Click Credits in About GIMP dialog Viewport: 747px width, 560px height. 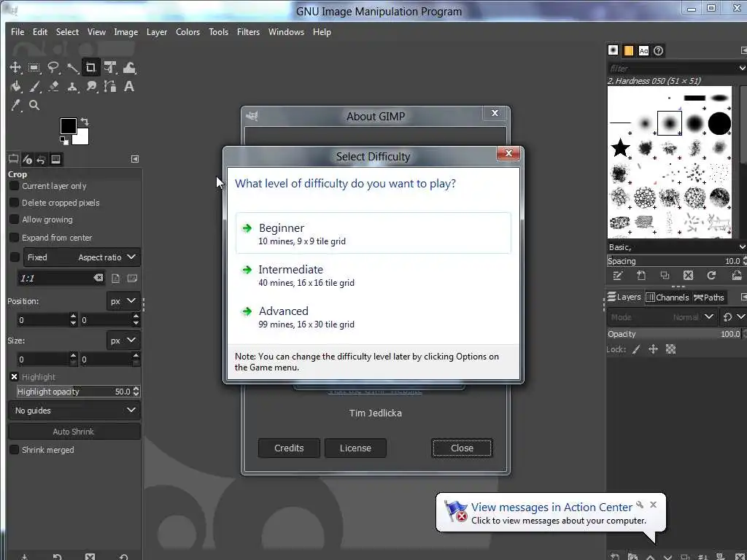[x=289, y=448]
